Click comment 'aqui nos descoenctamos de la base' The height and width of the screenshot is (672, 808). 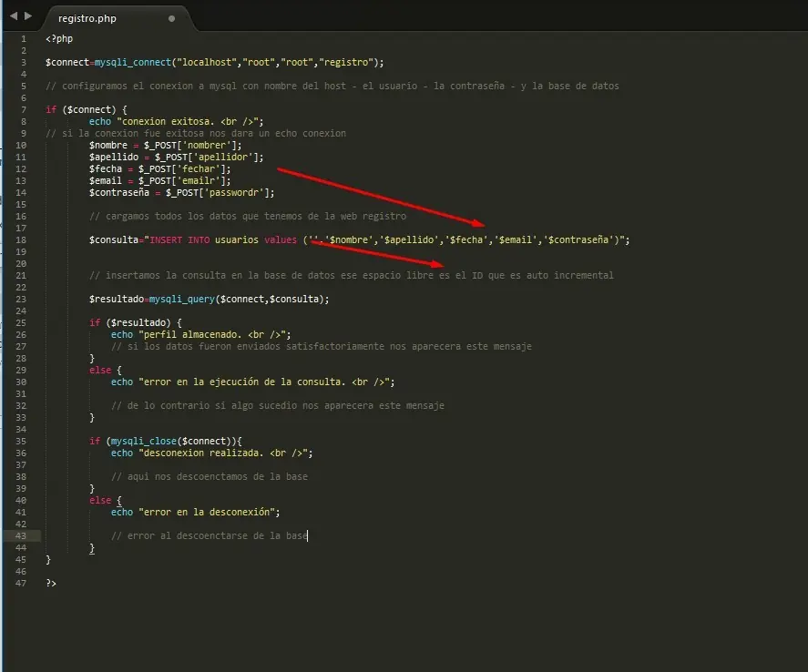[210, 477]
